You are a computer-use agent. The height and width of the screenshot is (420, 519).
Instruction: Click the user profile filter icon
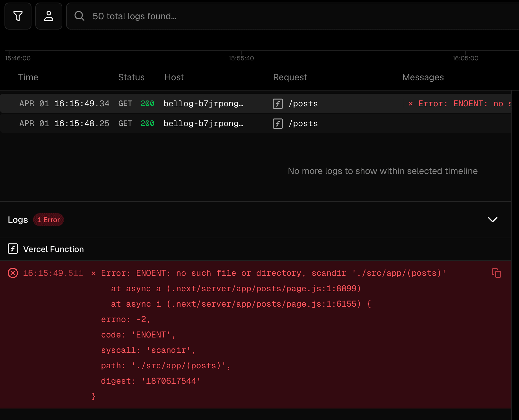[x=49, y=16]
